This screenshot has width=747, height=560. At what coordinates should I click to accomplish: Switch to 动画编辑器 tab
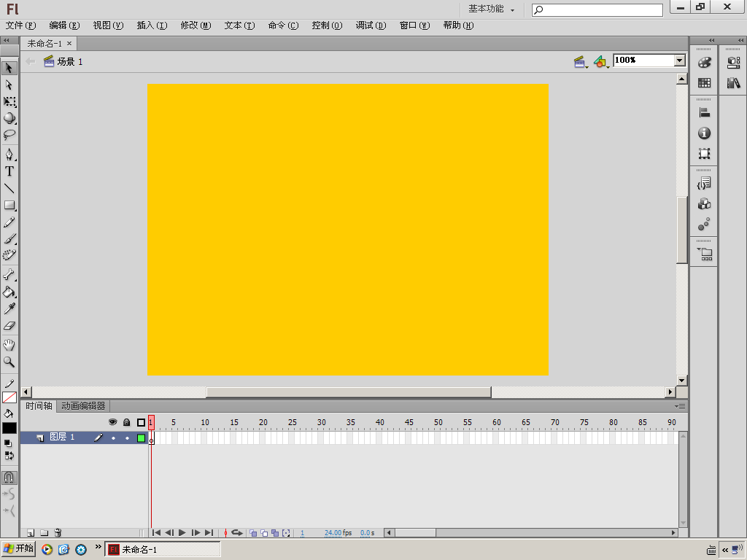(x=83, y=406)
